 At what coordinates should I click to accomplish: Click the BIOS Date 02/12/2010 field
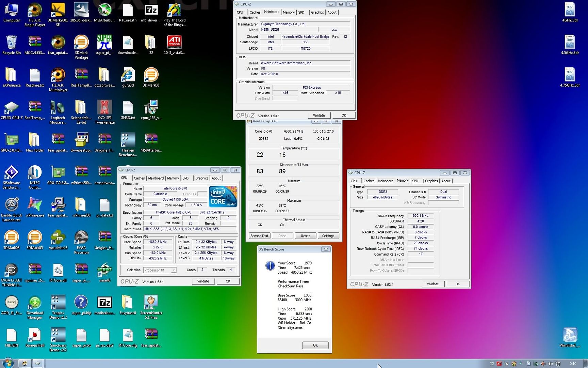coord(305,74)
